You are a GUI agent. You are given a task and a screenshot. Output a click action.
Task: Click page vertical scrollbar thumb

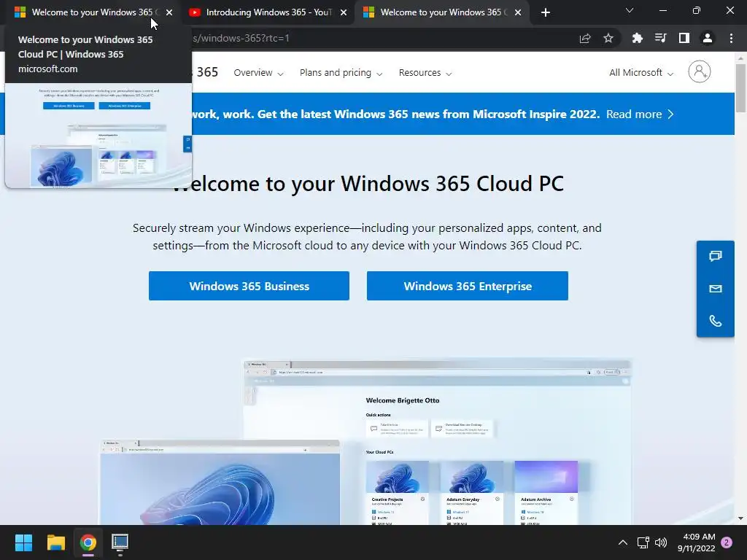[740, 88]
